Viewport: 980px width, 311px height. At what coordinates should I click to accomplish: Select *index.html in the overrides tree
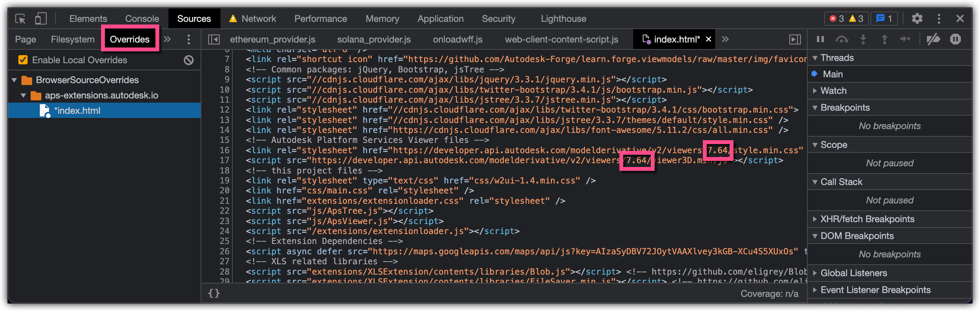click(77, 111)
